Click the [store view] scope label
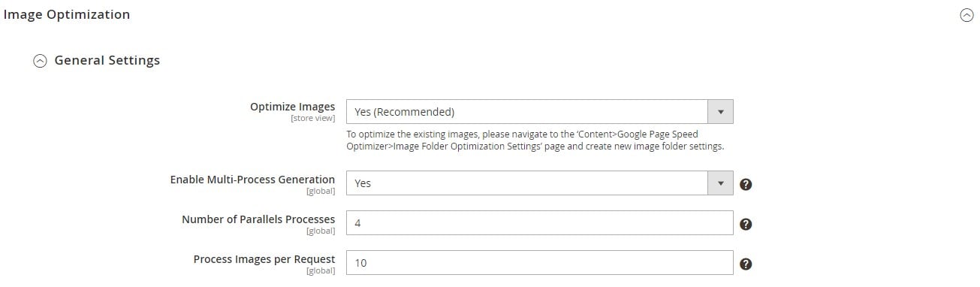Viewport: 980px width, 287px height. tap(312, 119)
